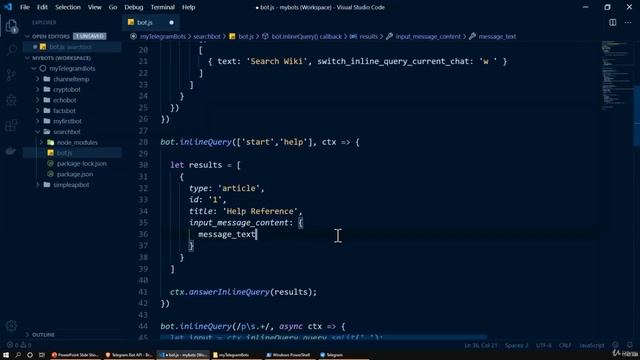Open the Run and Debug view

11,100
